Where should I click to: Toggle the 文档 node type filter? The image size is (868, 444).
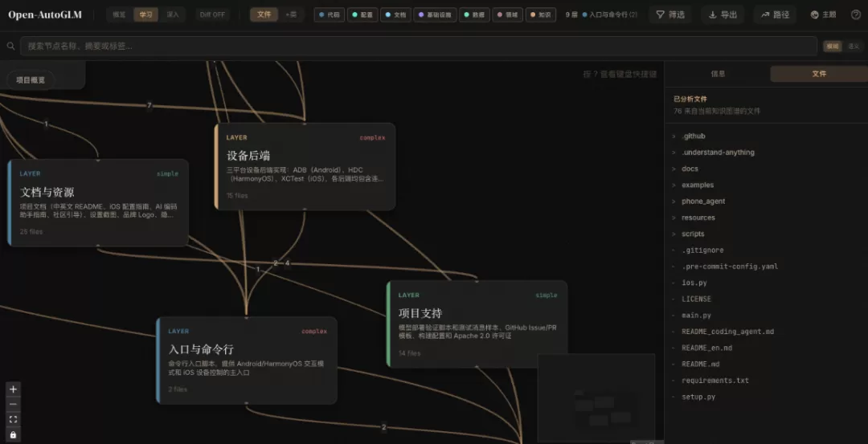point(395,15)
